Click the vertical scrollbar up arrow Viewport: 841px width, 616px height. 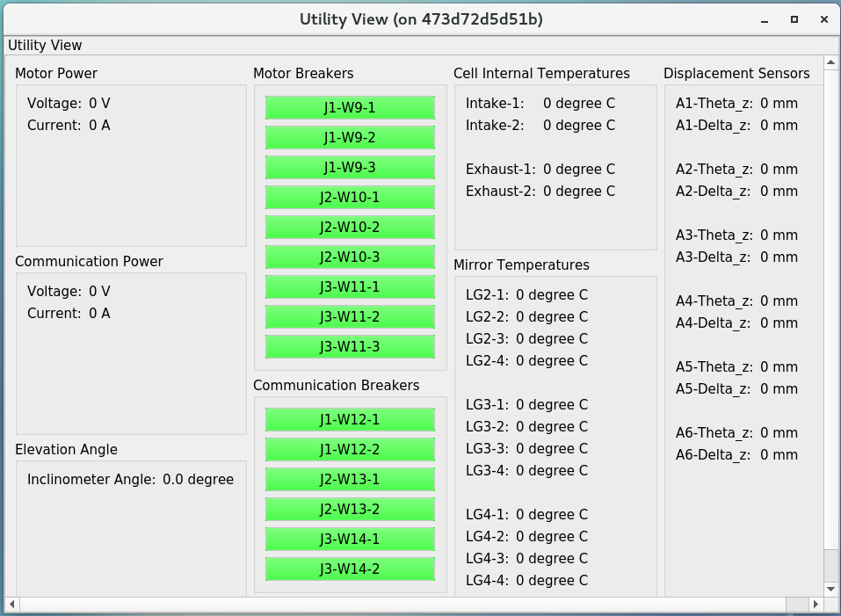click(830, 62)
